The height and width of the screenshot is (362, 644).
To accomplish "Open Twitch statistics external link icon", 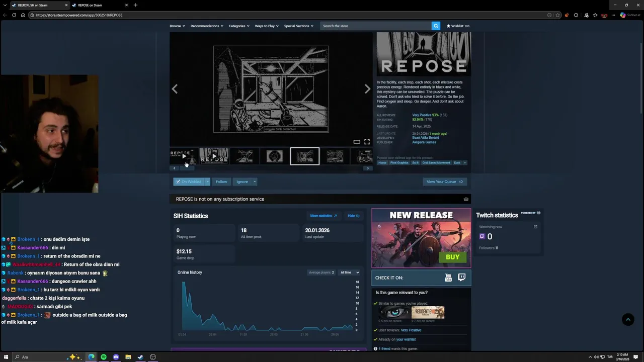I will click(x=535, y=227).
